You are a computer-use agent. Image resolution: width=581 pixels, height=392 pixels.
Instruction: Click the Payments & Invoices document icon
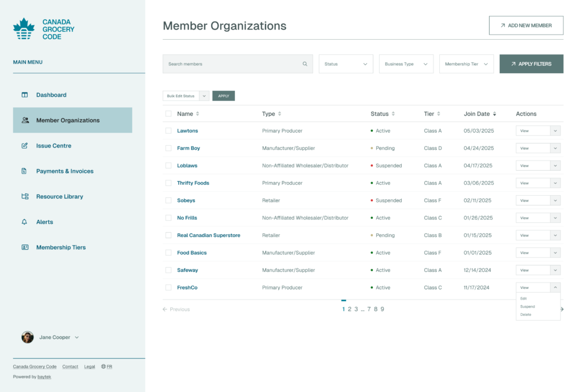pyautogui.click(x=24, y=171)
